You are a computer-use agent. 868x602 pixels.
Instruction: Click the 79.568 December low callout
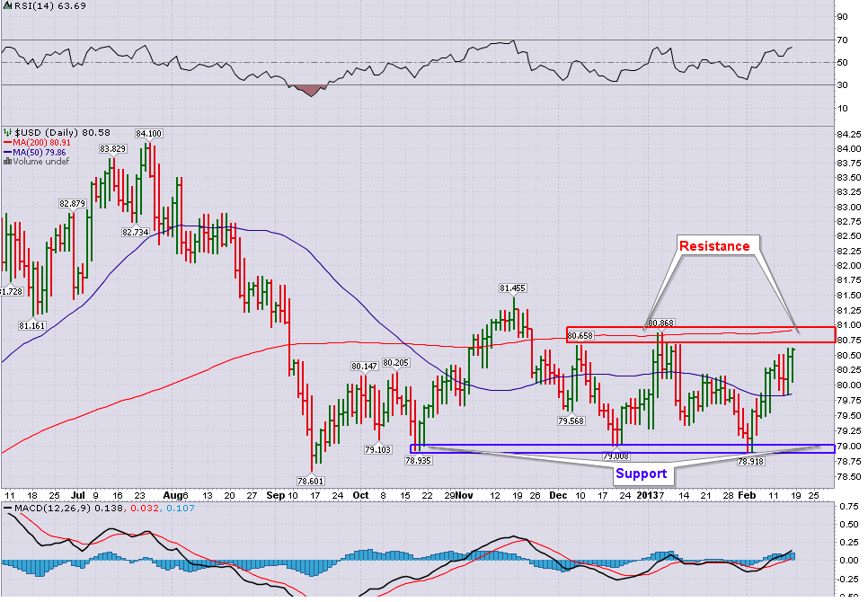click(571, 421)
